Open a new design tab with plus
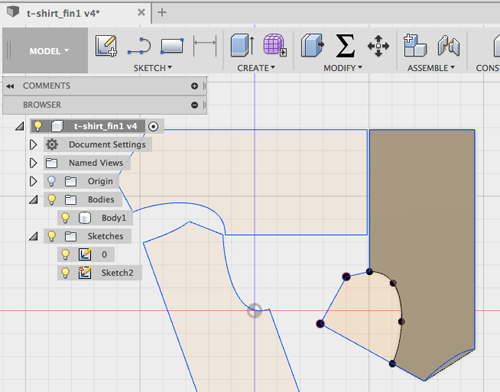The height and width of the screenshot is (392, 500). click(162, 12)
